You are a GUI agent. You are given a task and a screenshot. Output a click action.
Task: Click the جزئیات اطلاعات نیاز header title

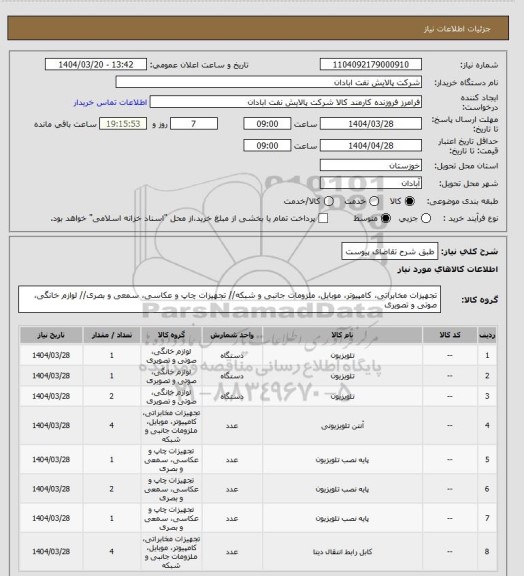point(457,29)
